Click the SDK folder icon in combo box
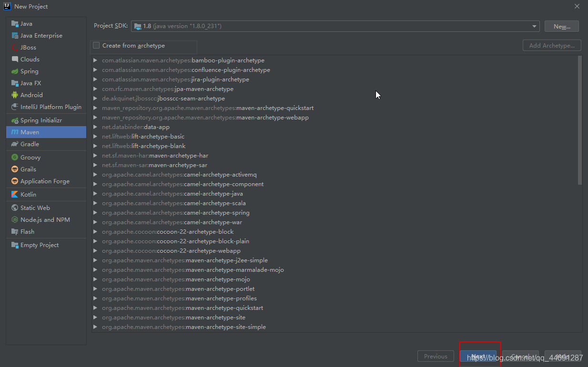The image size is (588, 367). (138, 26)
